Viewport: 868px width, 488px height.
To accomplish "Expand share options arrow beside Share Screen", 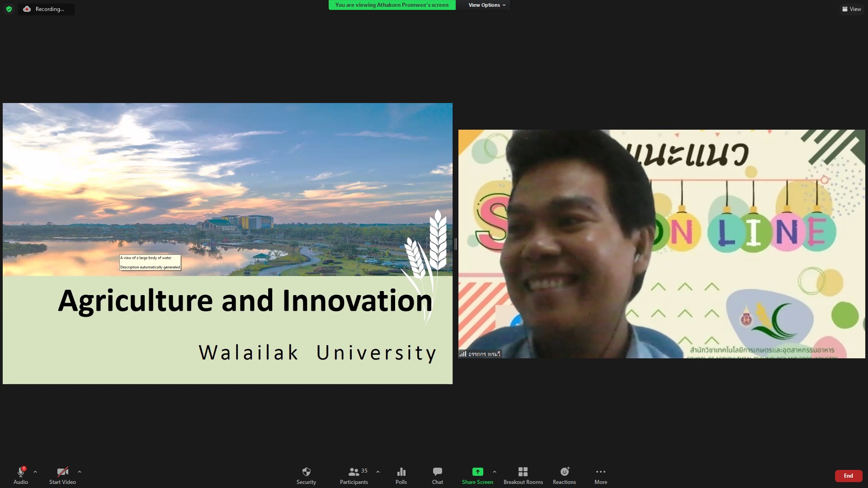I will pos(495,472).
